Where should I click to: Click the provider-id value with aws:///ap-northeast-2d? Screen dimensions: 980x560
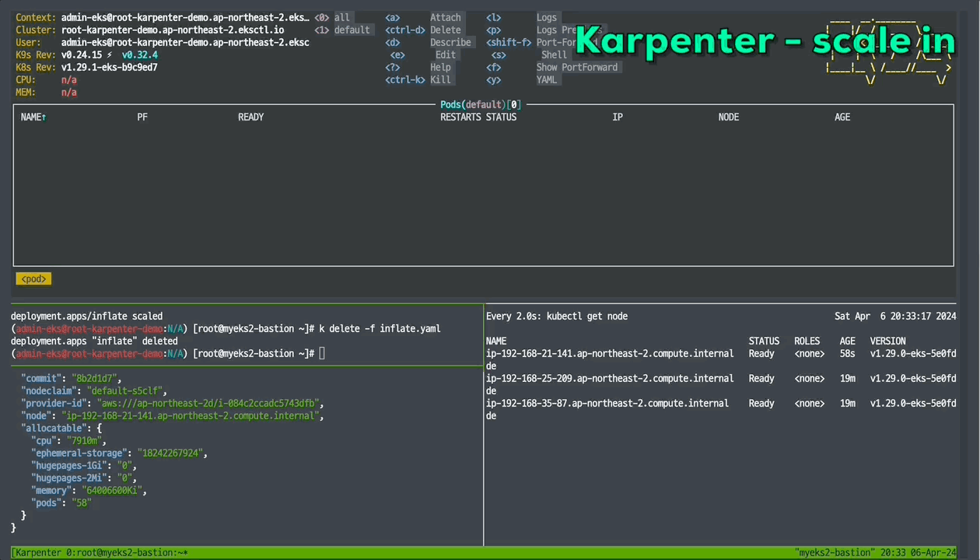coord(208,403)
